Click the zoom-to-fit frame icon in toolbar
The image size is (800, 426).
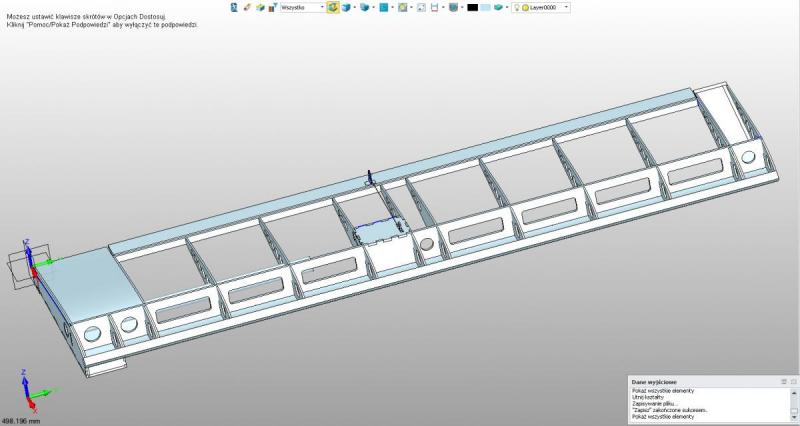point(420,7)
